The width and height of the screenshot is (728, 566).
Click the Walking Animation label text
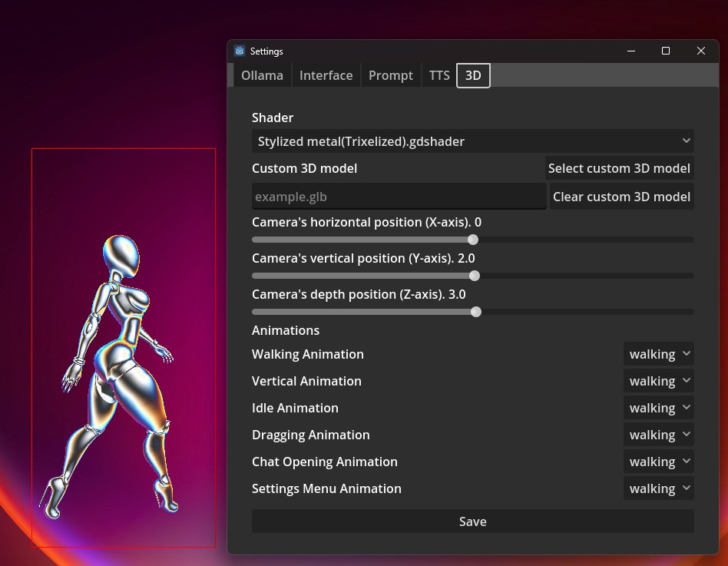tap(307, 354)
